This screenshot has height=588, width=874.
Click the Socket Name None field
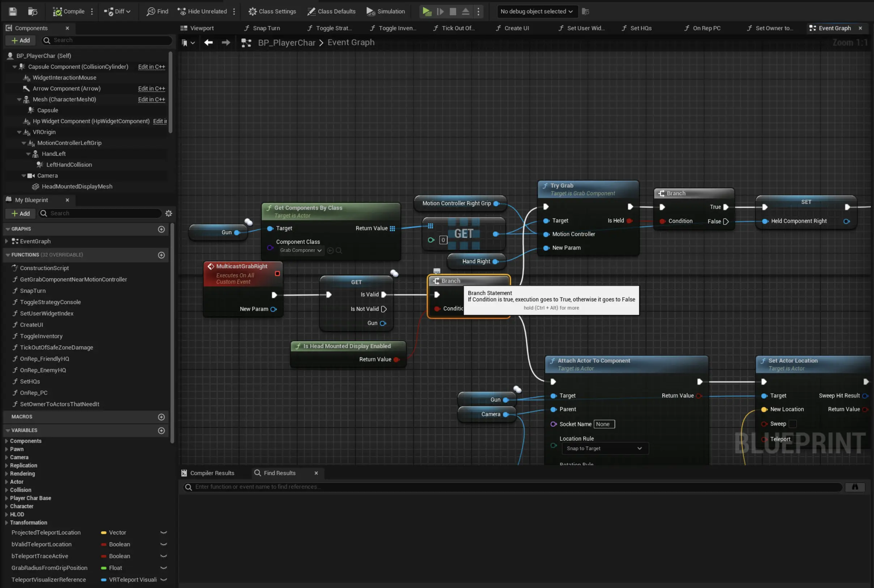click(x=604, y=424)
